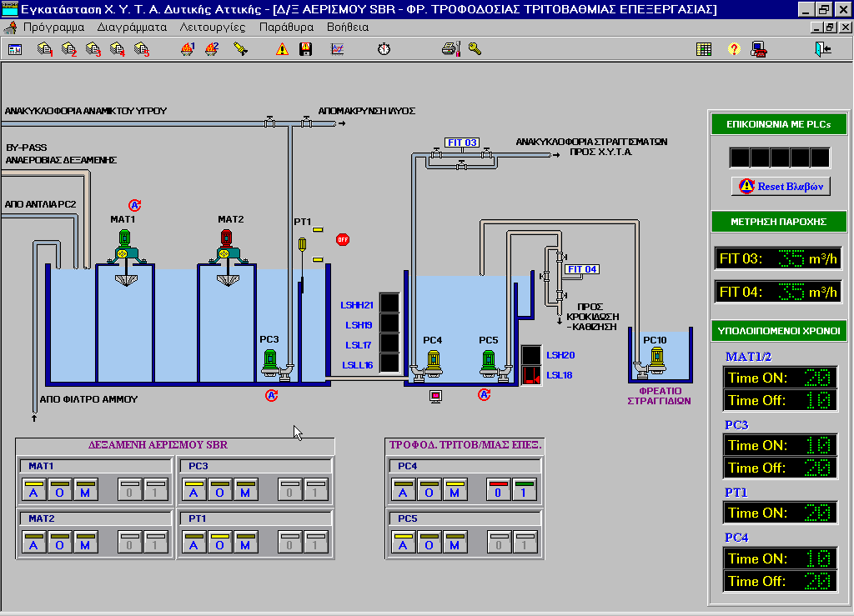Click the floppy disk save icon

(x=306, y=49)
